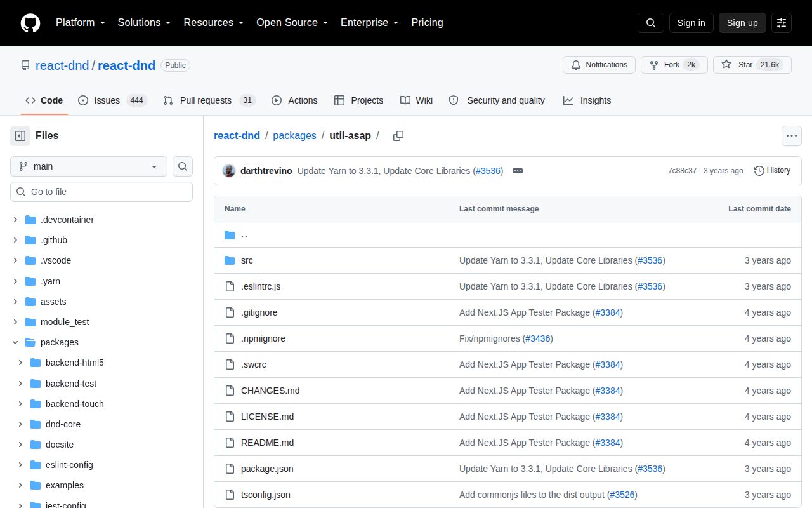Open #3526 pull request link
812x508 pixels.
(x=622, y=495)
